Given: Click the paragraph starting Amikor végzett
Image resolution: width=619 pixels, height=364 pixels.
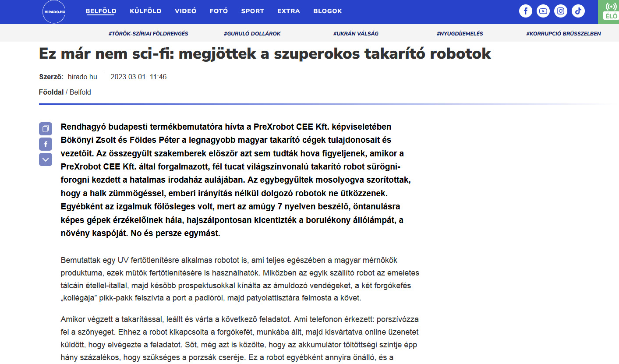Looking at the screenshot, I should (x=240, y=338).
